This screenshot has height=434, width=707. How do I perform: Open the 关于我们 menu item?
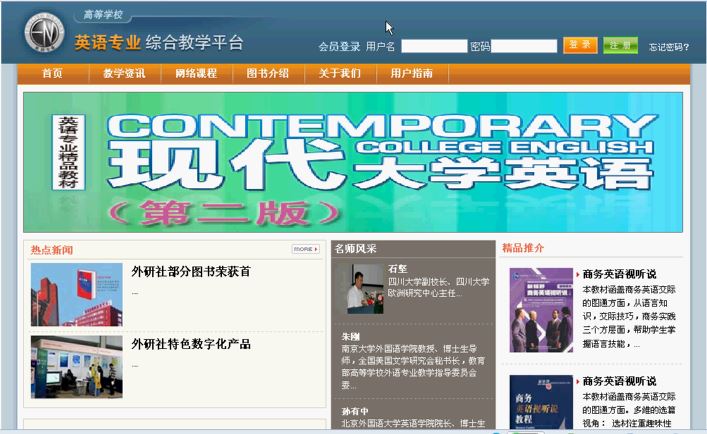click(340, 73)
